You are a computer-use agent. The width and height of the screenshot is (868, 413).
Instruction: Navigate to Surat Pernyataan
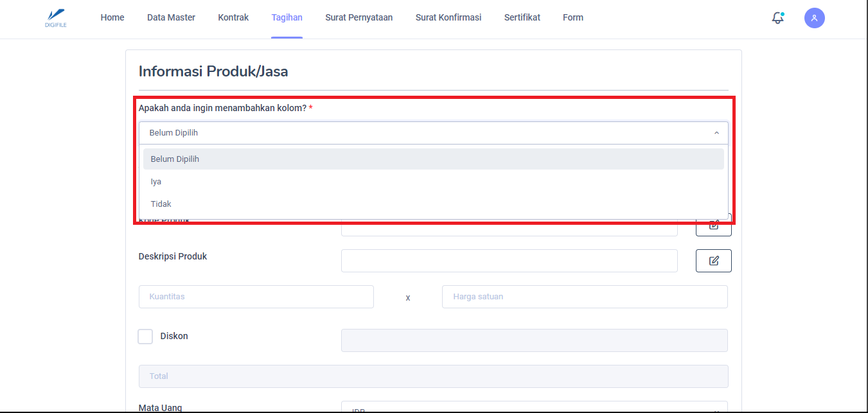359,18
